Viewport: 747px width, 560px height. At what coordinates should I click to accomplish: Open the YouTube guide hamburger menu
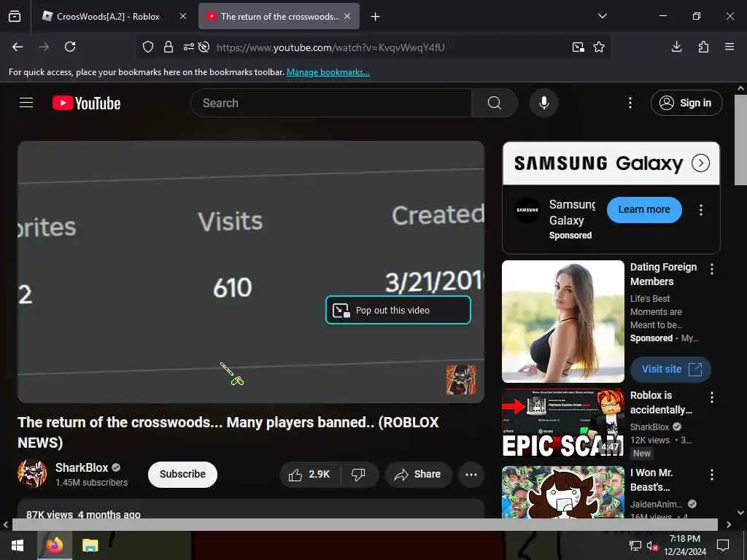coord(26,103)
